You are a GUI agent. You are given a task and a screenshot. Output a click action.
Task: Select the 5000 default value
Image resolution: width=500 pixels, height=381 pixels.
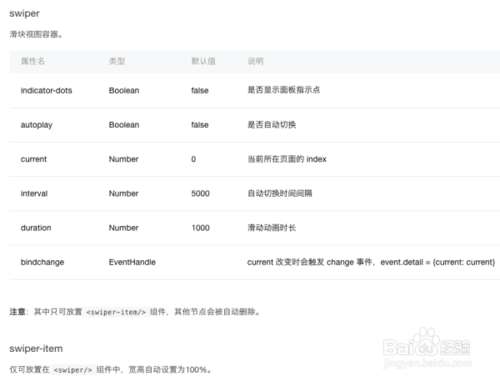point(200,193)
